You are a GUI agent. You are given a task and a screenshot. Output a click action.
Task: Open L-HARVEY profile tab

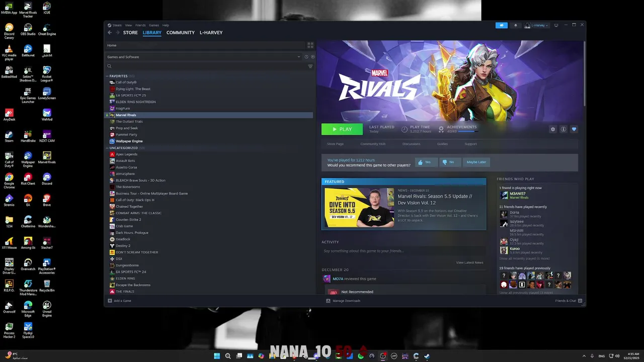pyautogui.click(x=211, y=33)
